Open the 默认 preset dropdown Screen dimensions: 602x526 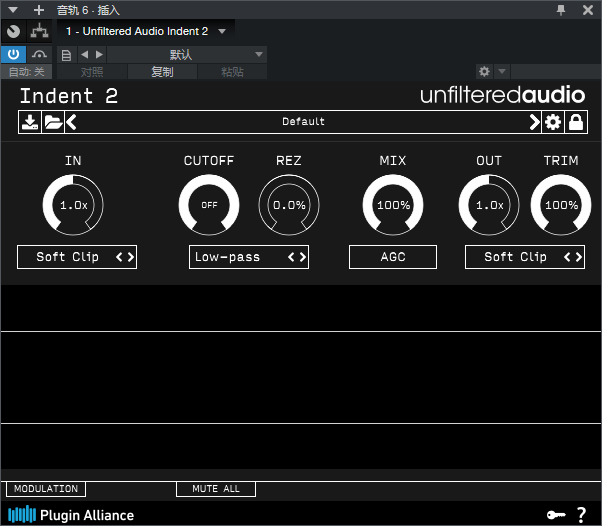(x=187, y=55)
